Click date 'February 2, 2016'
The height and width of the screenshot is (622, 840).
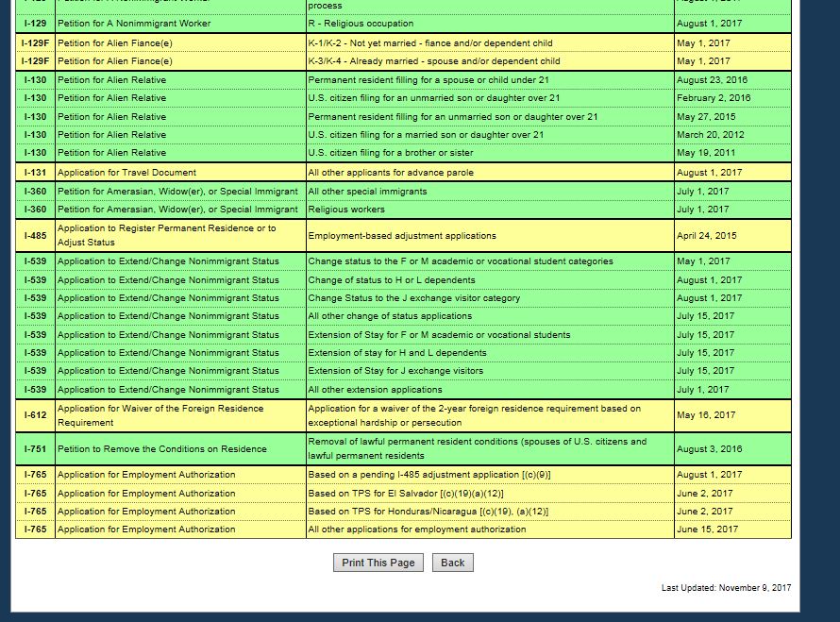714,98
